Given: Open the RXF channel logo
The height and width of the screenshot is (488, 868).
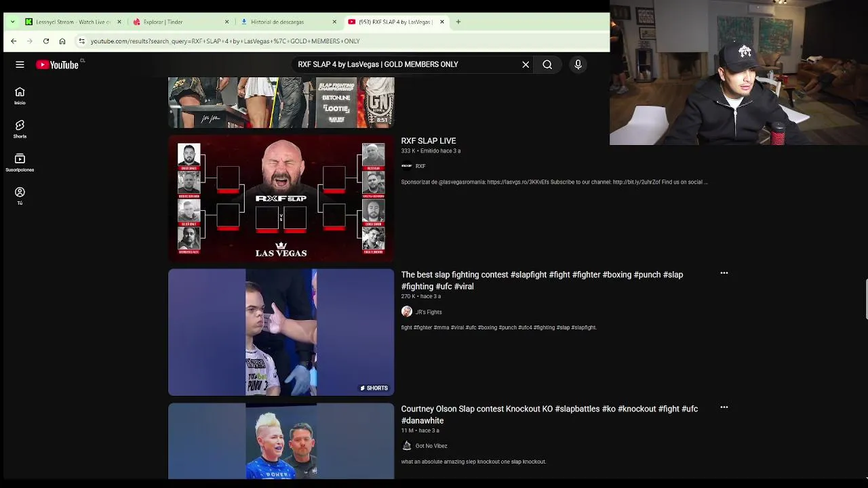Looking at the screenshot, I should click(407, 166).
